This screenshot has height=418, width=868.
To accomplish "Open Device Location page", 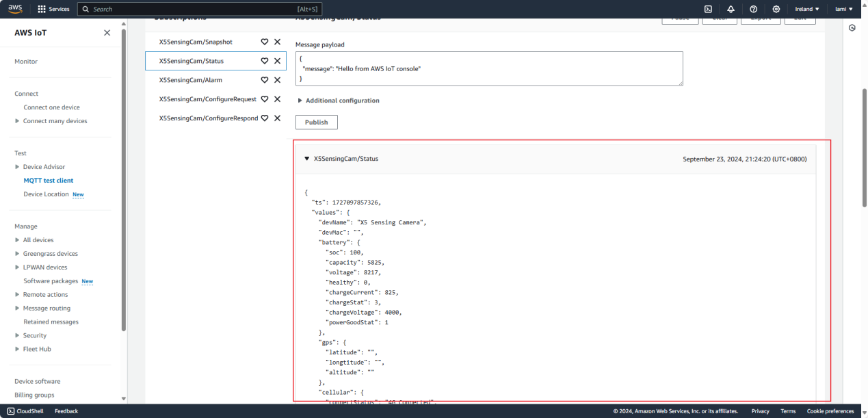I will click(46, 194).
